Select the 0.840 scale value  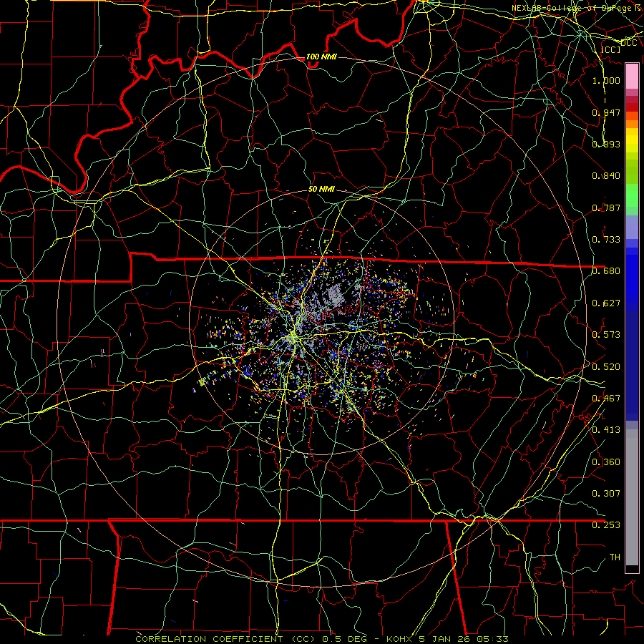pos(606,176)
